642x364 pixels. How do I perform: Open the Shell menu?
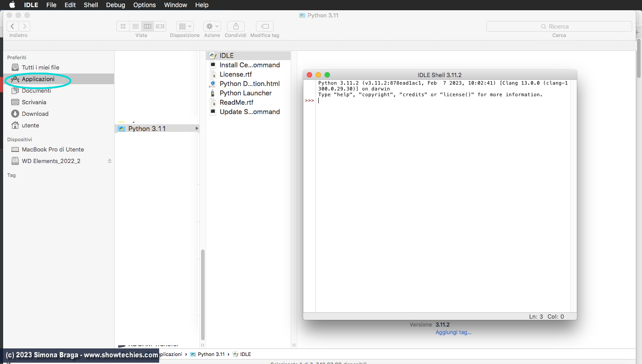(91, 5)
